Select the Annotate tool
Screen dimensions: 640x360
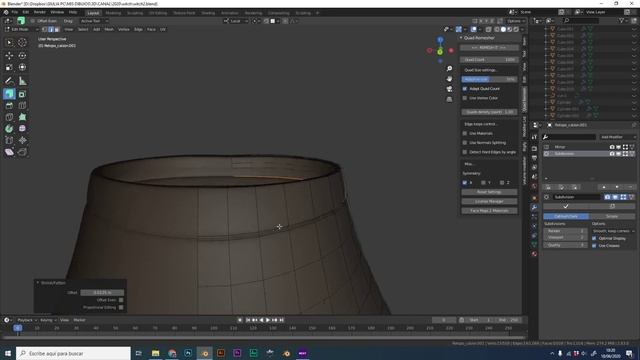pos(9,81)
